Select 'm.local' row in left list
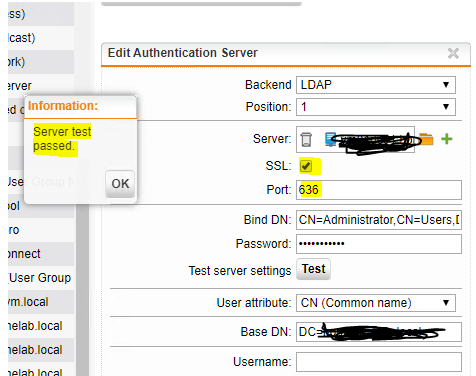 pyautogui.click(x=41, y=302)
